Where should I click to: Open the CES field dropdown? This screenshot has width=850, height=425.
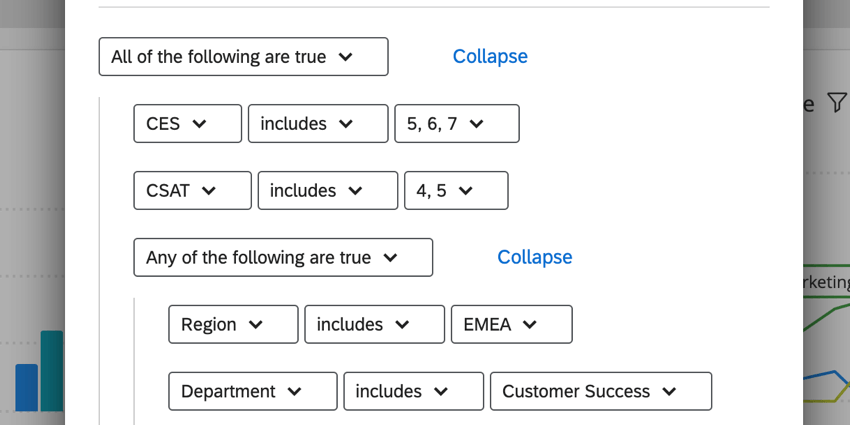click(187, 124)
